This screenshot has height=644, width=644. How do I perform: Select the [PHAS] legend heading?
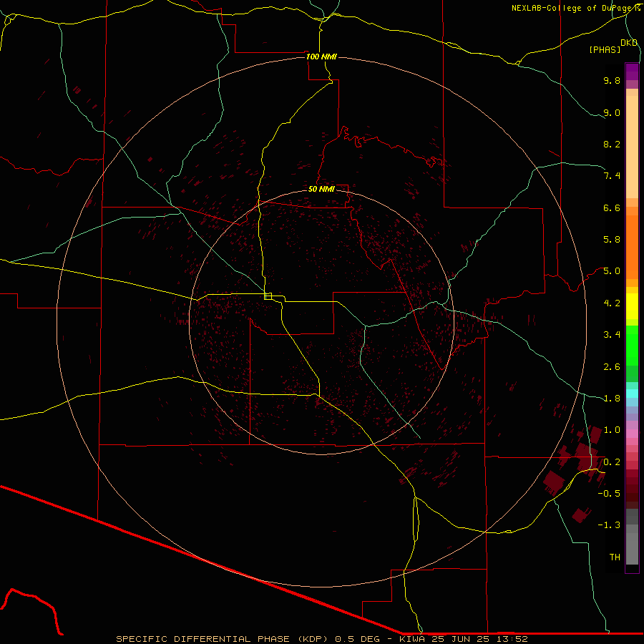[605, 50]
